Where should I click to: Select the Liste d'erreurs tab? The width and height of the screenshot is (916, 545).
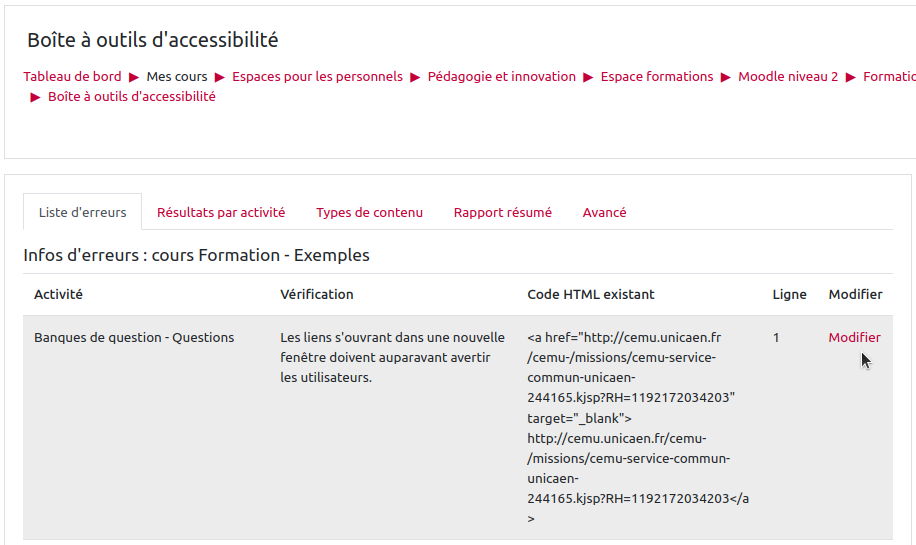pos(82,212)
